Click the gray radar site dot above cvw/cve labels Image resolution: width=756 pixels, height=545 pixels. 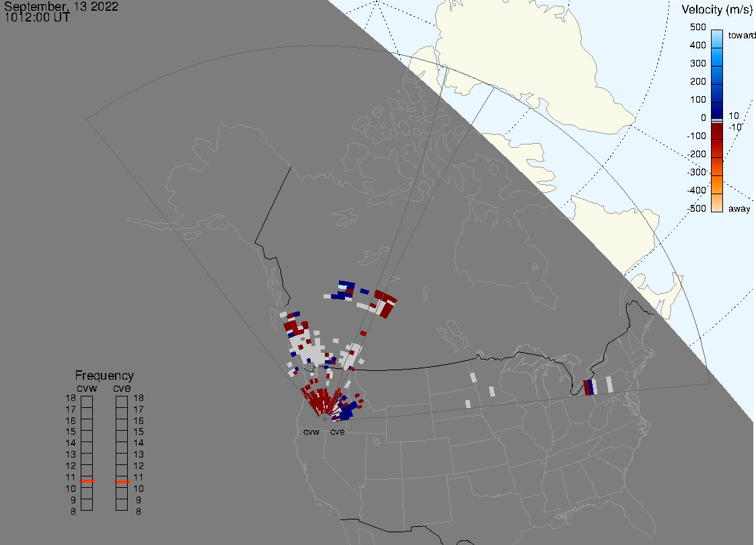click(x=325, y=419)
